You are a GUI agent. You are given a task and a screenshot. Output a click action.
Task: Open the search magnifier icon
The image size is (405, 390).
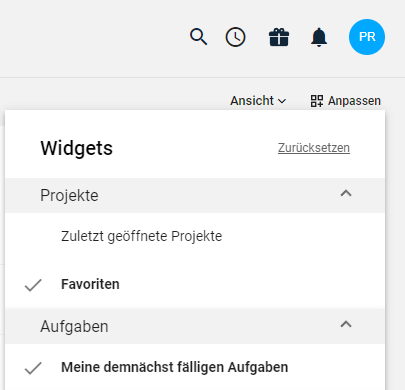[x=199, y=37]
